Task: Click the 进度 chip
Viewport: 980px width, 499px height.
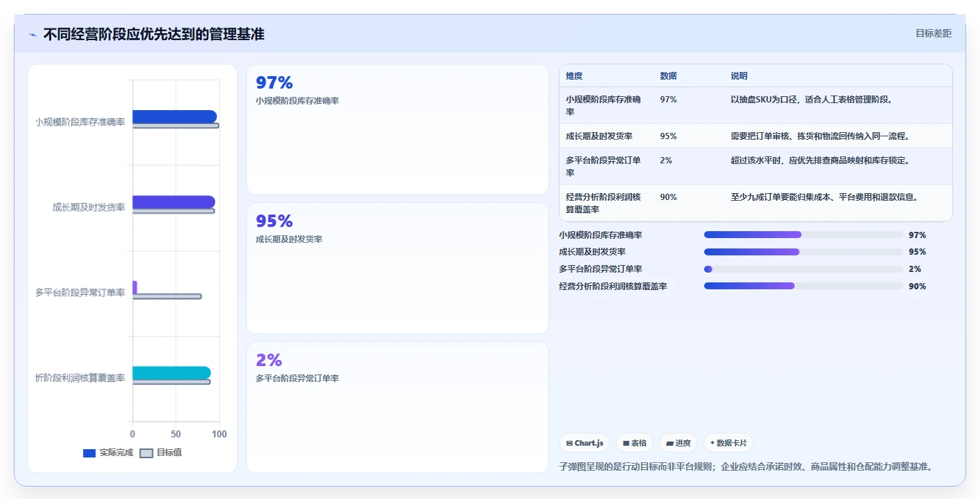Action: (x=678, y=443)
